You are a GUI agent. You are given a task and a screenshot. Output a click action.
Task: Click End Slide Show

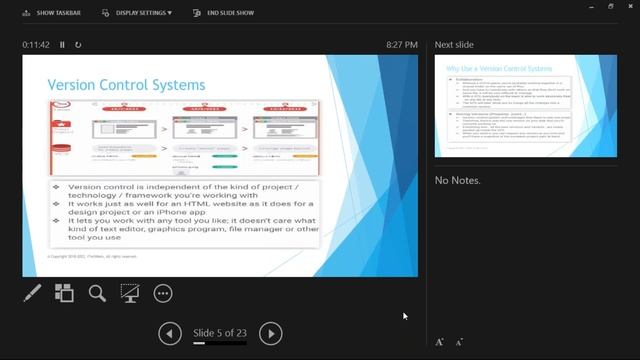coord(223,13)
